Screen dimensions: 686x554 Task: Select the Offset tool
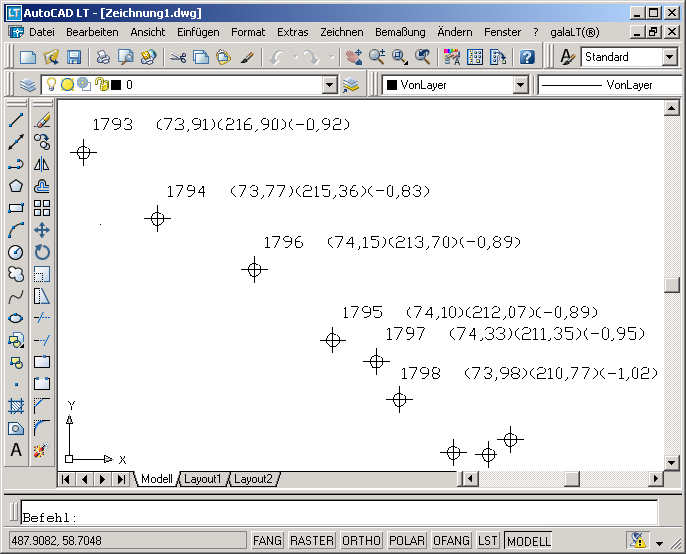tap(42, 186)
